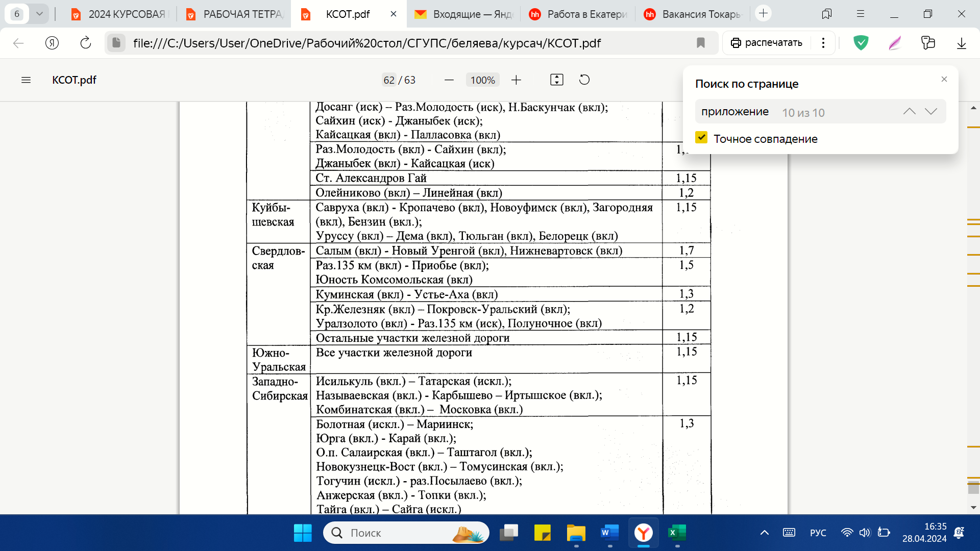This screenshot has height=551, width=980.
Task: Zoom in the PDF with plus
Action: coord(516,80)
